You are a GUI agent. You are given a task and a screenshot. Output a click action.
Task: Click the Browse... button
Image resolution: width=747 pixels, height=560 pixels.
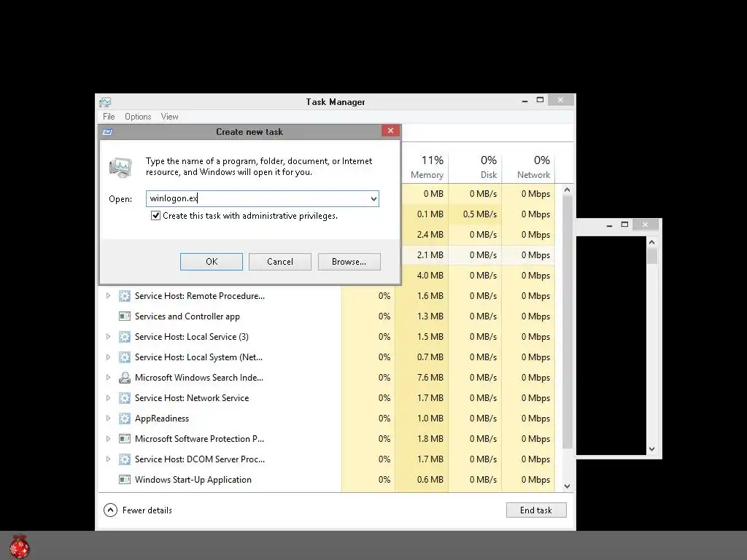click(x=349, y=262)
